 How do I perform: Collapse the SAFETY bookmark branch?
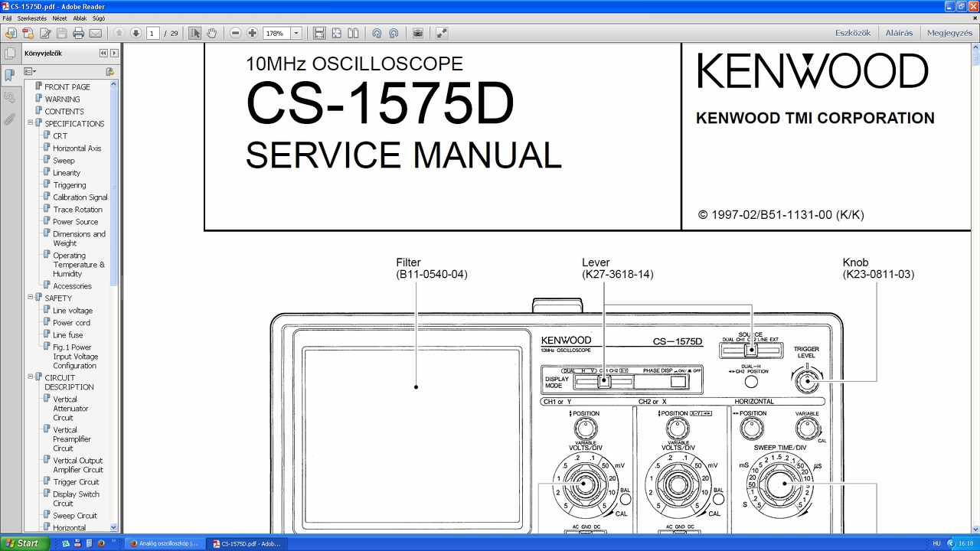(x=31, y=298)
